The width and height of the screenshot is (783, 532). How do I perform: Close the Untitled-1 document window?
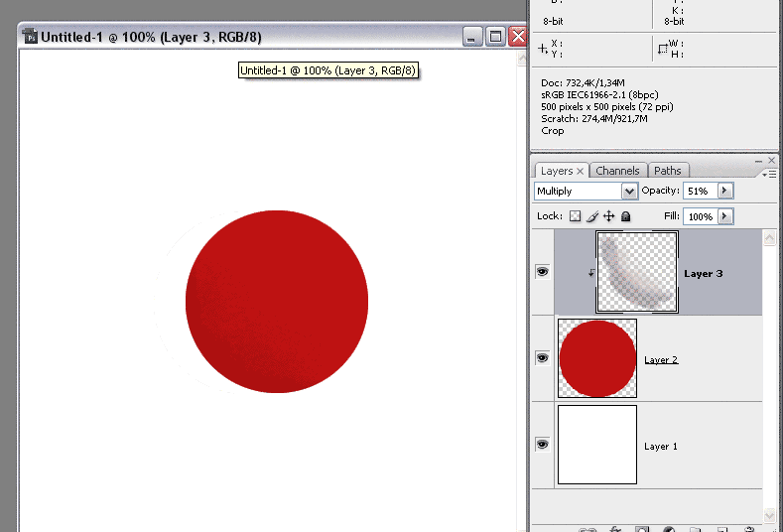pos(518,37)
